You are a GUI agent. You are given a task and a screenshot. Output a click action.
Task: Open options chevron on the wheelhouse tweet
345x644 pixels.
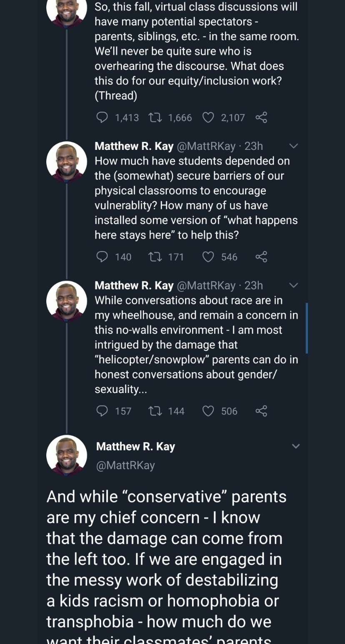coord(294,286)
